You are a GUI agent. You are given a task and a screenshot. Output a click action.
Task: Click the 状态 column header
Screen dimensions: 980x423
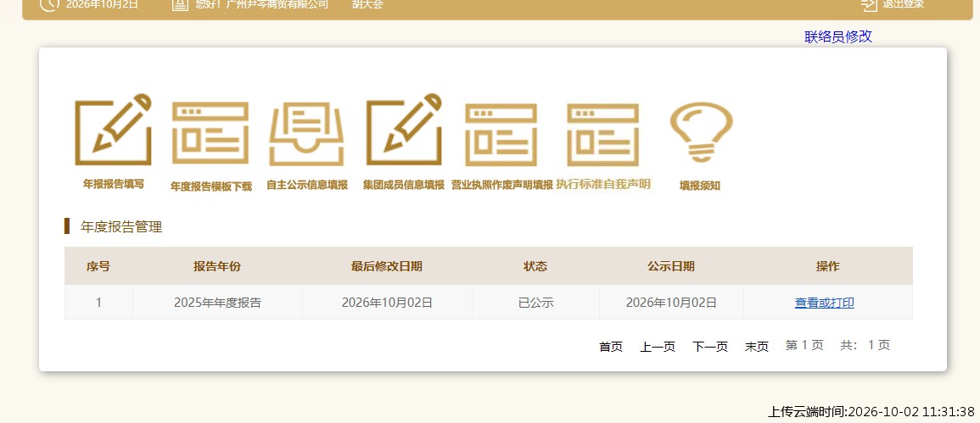[535, 266]
